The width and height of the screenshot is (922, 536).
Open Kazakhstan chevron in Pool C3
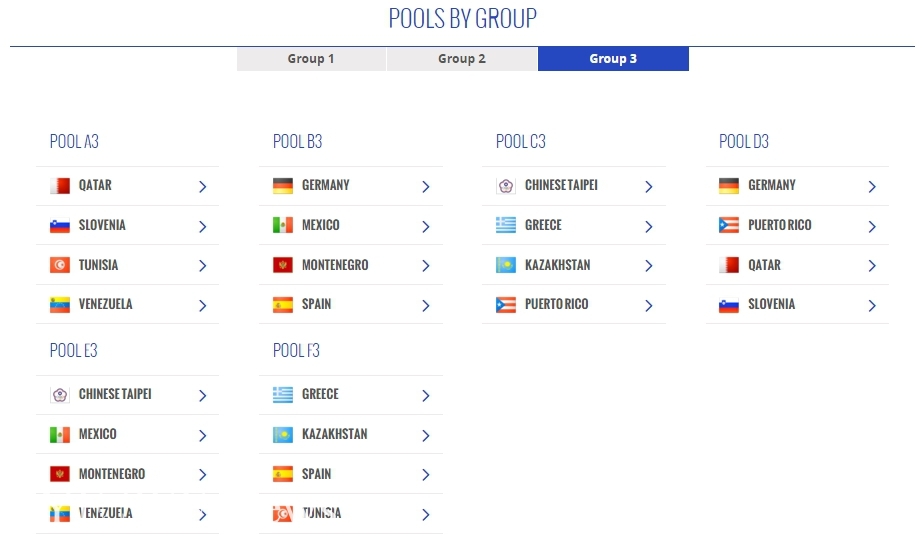click(x=649, y=266)
